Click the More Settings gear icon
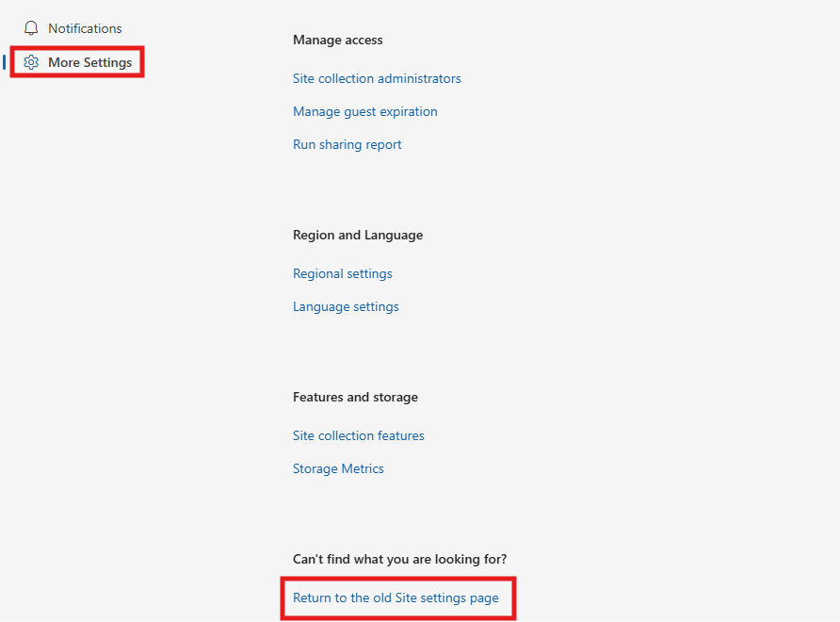The width and height of the screenshot is (840, 622). tap(31, 62)
